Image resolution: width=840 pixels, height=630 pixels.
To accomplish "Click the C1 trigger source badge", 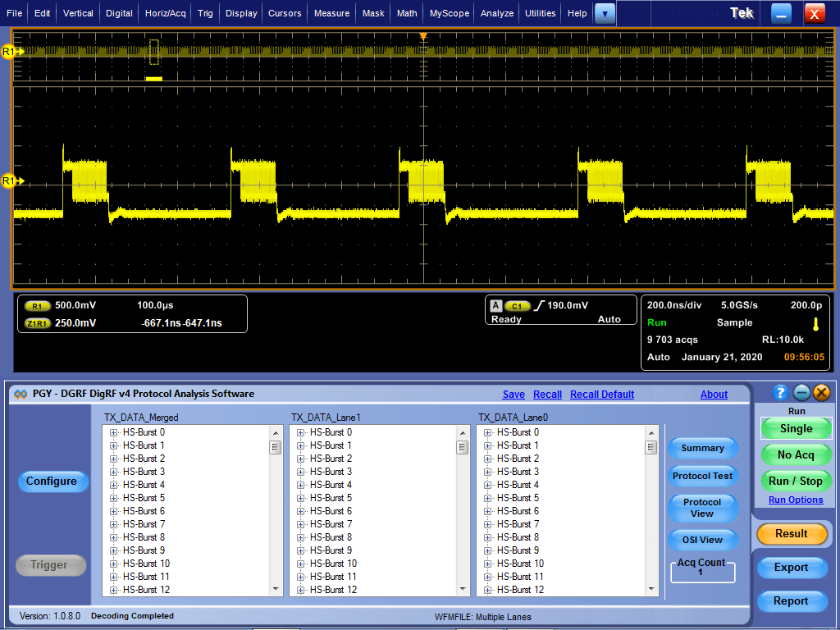I will 518,306.
